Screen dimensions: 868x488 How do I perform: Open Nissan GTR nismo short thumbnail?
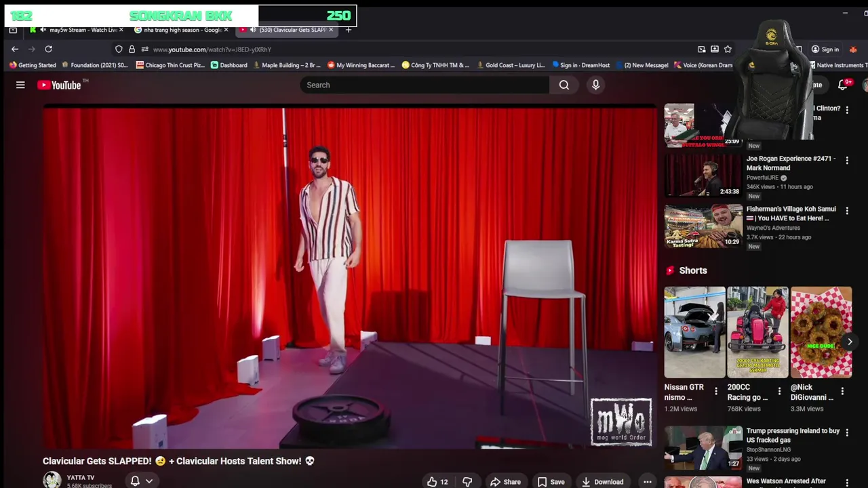[694, 332]
